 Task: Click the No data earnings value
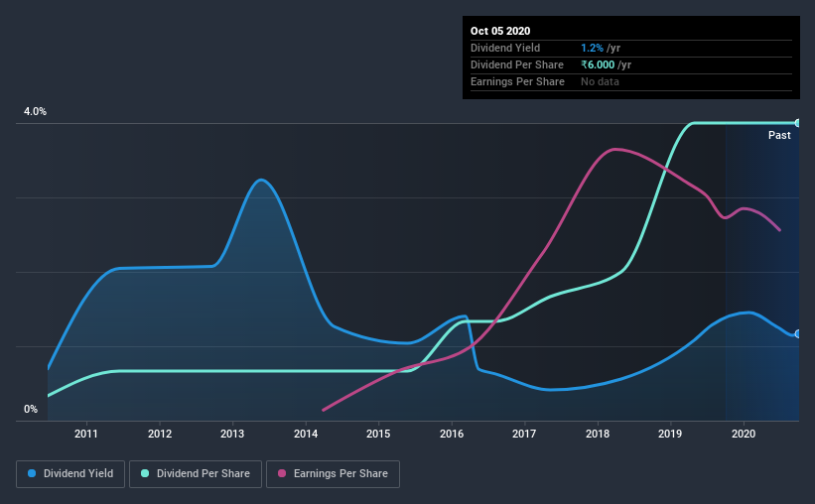pos(600,81)
